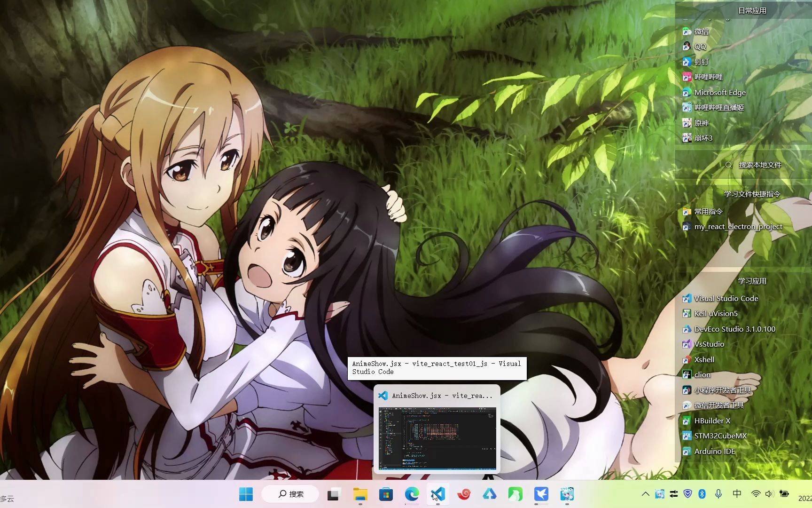Open 哔哩哔哩 shortcut
Viewport: 812px width, 508px height.
703,77
